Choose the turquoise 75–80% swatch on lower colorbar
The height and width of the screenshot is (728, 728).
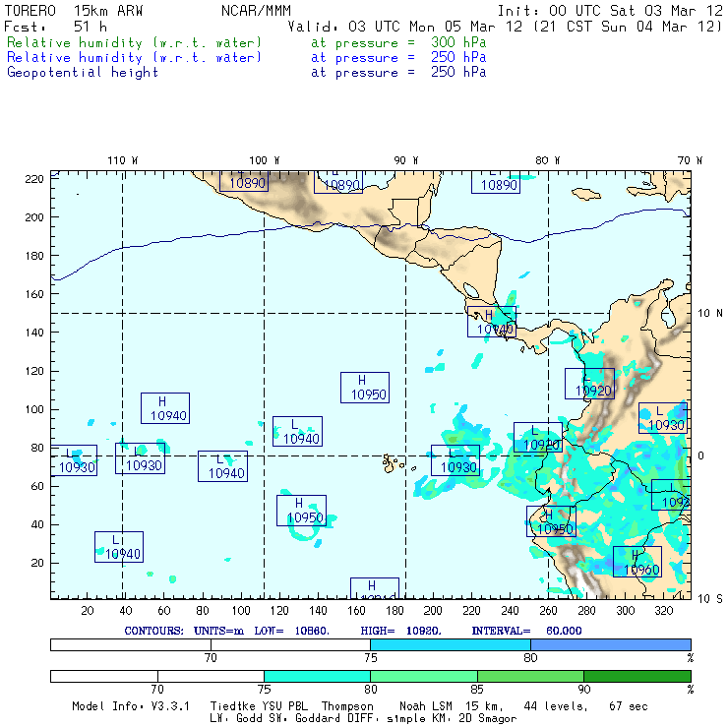317,676
